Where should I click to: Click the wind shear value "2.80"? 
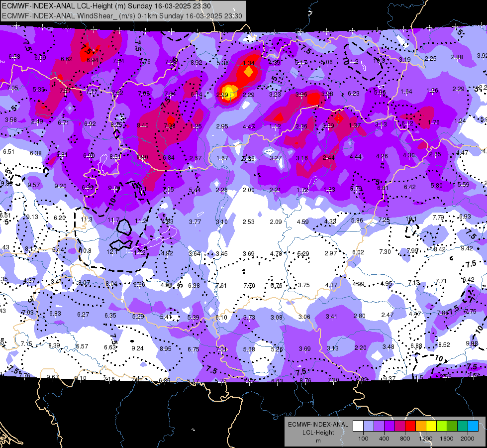(359, 316)
